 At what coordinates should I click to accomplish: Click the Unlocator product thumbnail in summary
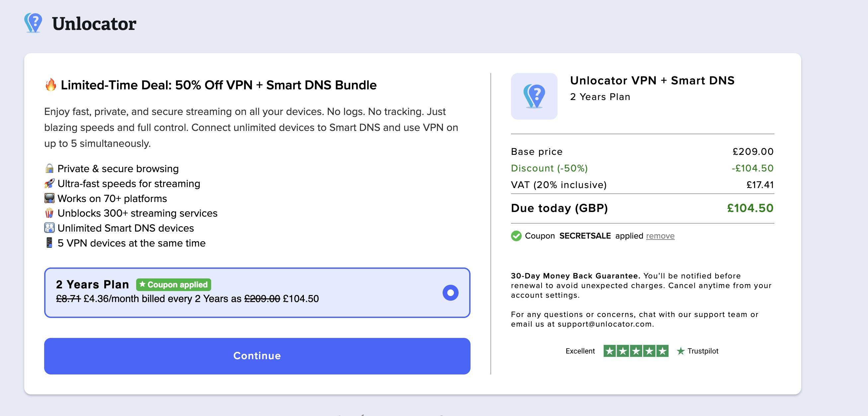pos(534,96)
